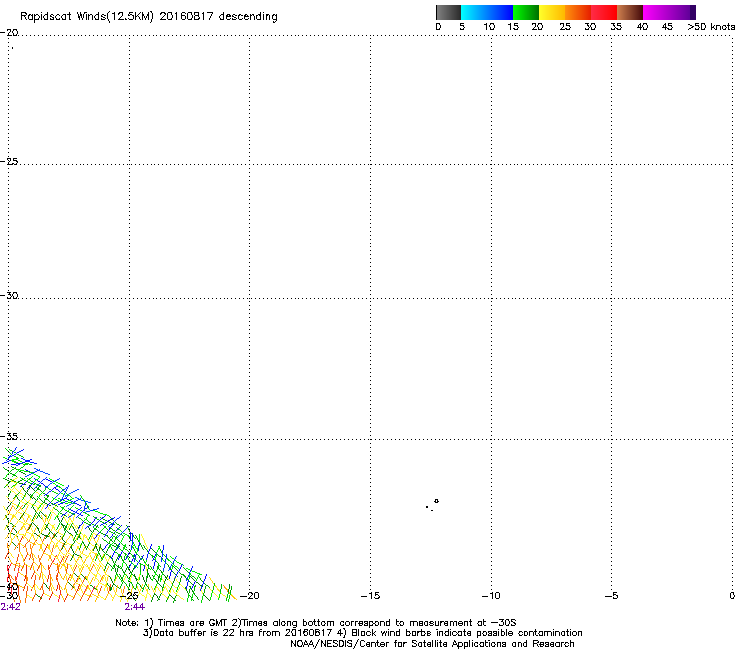740x650 pixels.
Task: Click the purple '2:44' swath time label
Action: click(x=135, y=607)
